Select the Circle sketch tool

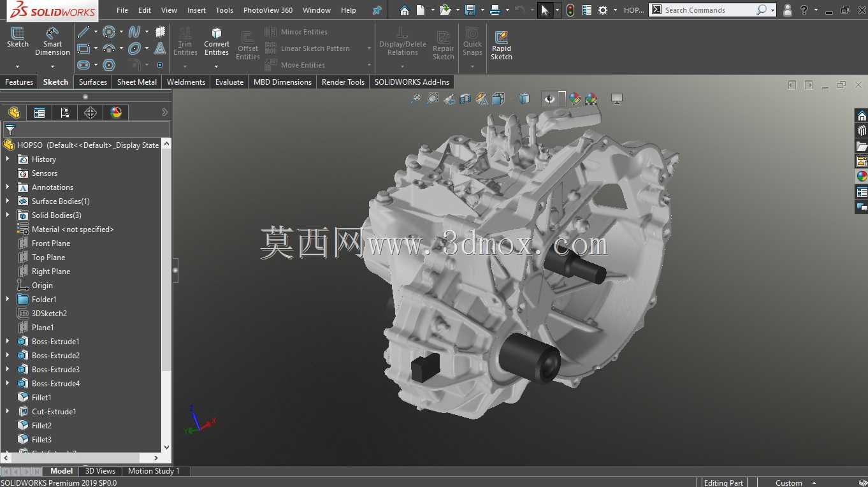[109, 32]
